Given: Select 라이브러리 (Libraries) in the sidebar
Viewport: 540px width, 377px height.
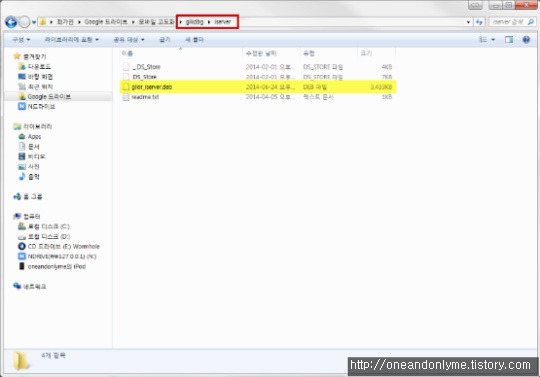Looking at the screenshot, I should pyautogui.click(x=33, y=126).
